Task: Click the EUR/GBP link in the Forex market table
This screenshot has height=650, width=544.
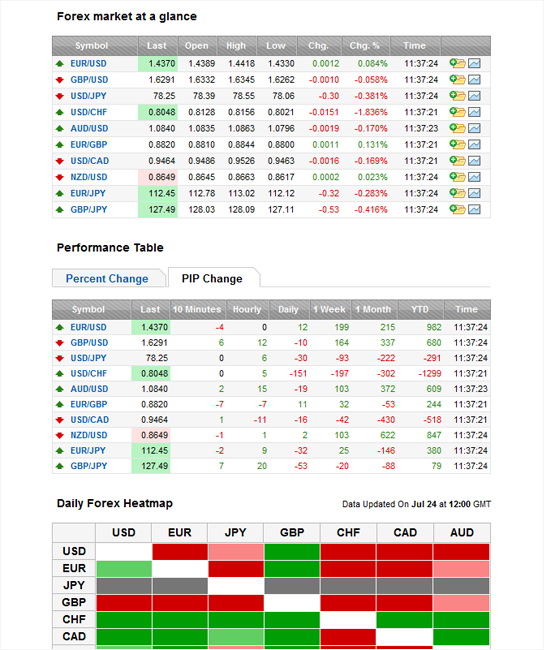Action: click(88, 145)
